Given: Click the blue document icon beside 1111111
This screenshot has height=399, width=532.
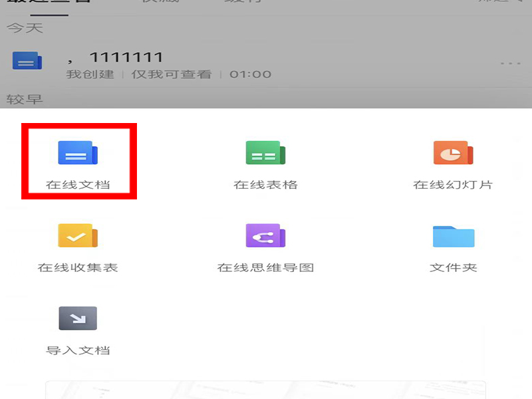Looking at the screenshot, I should (x=27, y=63).
